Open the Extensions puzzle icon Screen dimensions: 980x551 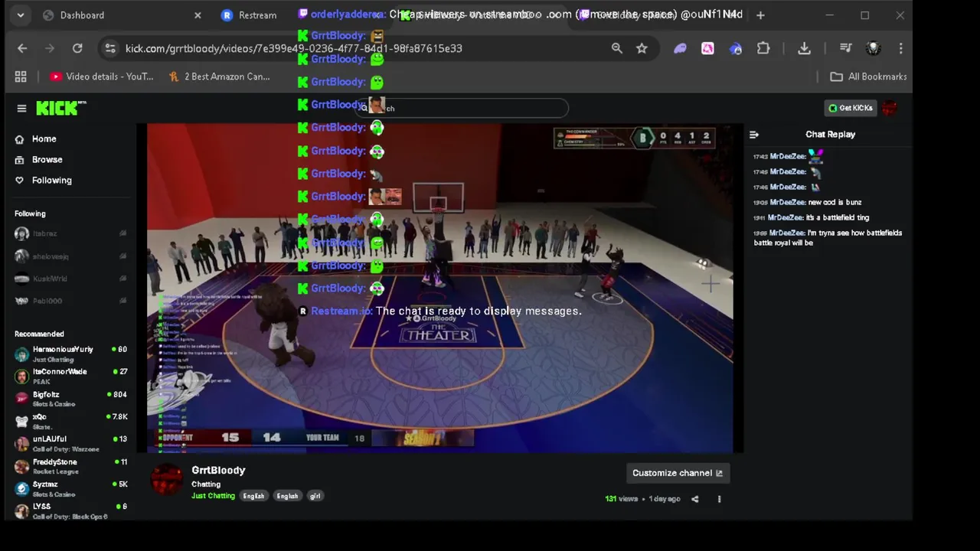click(x=763, y=48)
